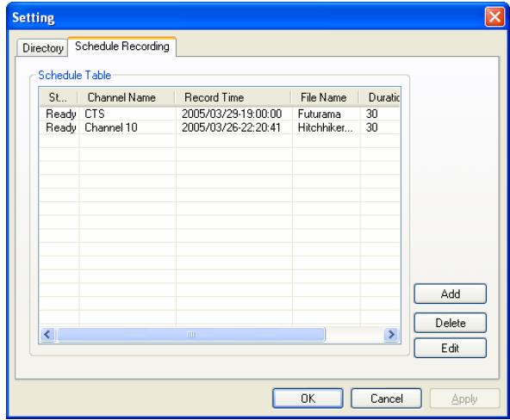Click the greyed-out Apply button
Screen dimensions: 510x420
(x=464, y=398)
